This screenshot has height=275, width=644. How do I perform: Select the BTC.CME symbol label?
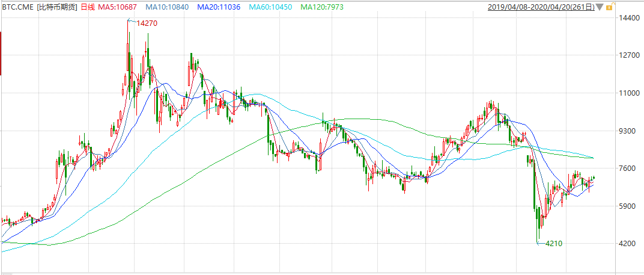tap(17, 7)
